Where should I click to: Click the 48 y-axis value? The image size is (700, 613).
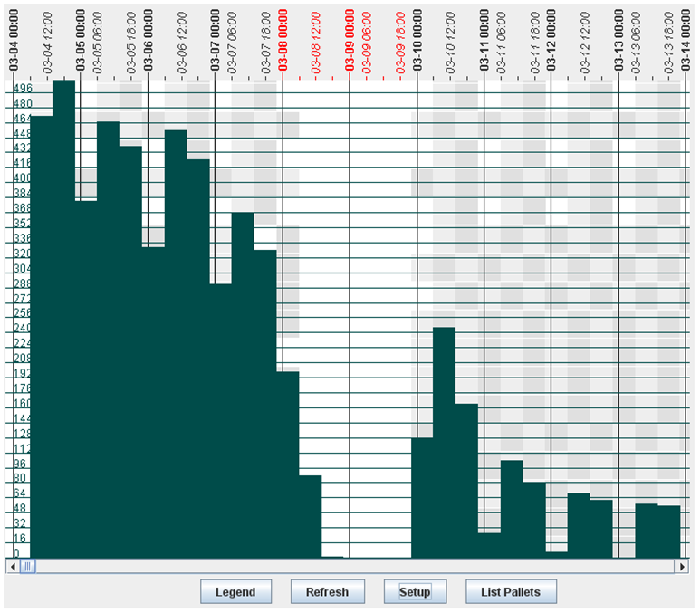[x=20, y=508]
